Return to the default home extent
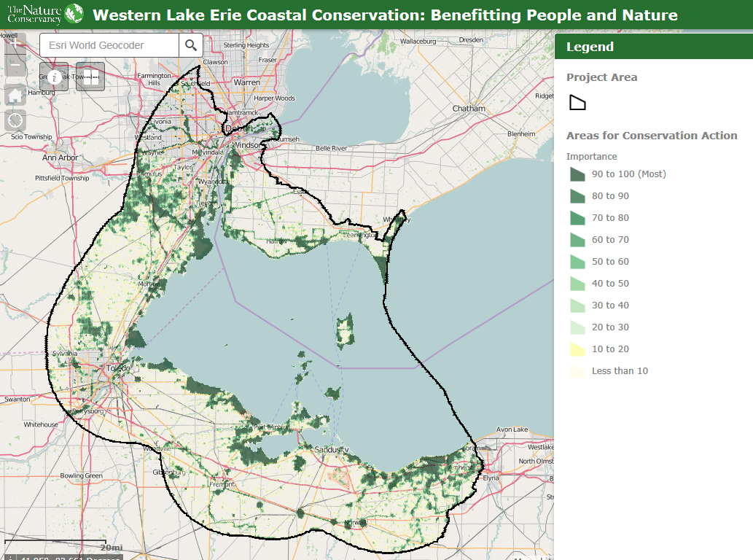Viewport: 753px width, 560px height. pyautogui.click(x=15, y=95)
